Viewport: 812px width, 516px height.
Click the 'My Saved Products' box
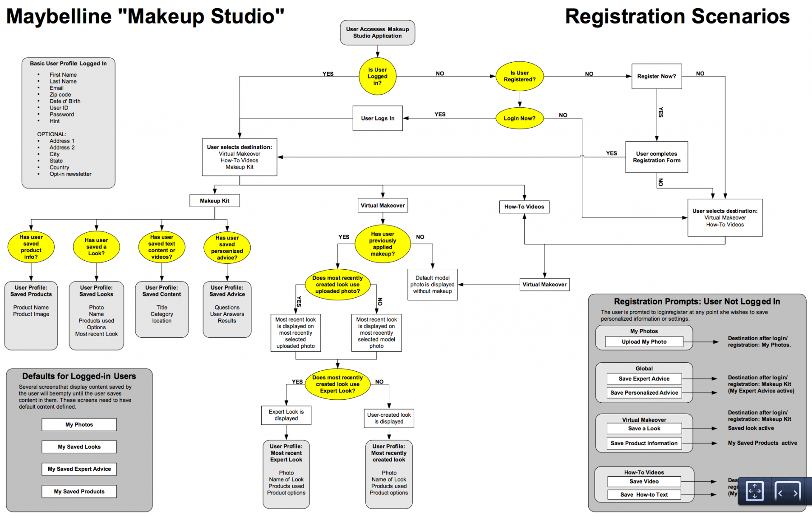(79, 491)
